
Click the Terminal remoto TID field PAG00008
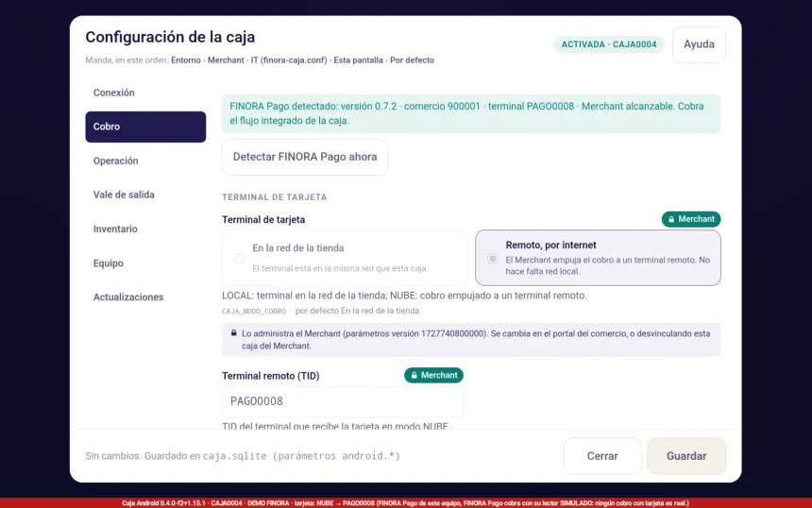(x=343, y=401)
